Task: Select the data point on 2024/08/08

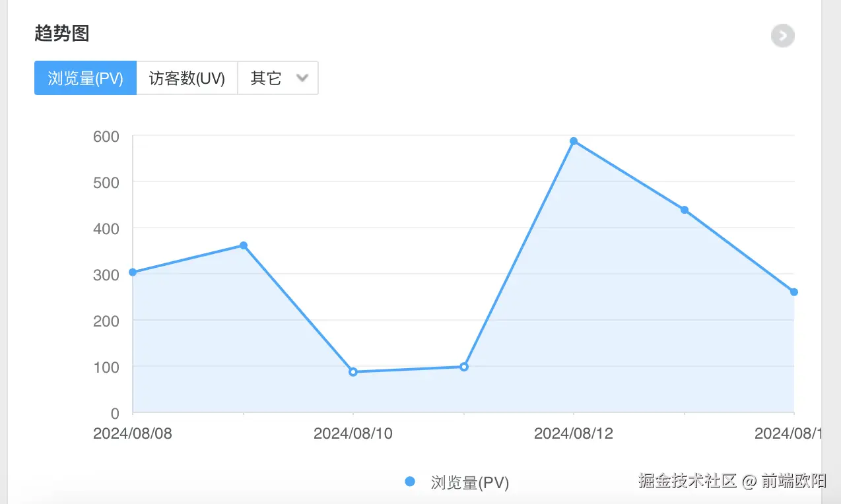Action: point(133,272)
